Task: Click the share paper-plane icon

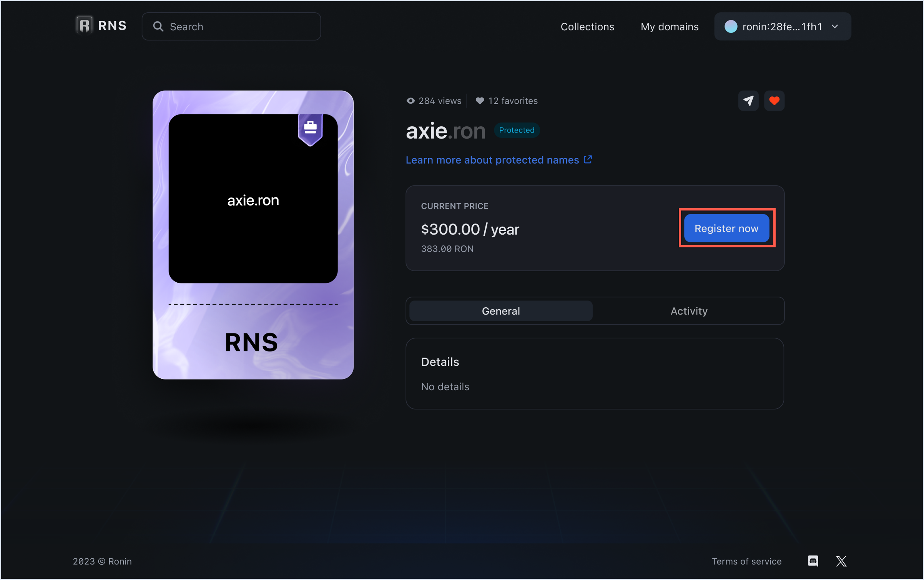Action: point(748,101)
